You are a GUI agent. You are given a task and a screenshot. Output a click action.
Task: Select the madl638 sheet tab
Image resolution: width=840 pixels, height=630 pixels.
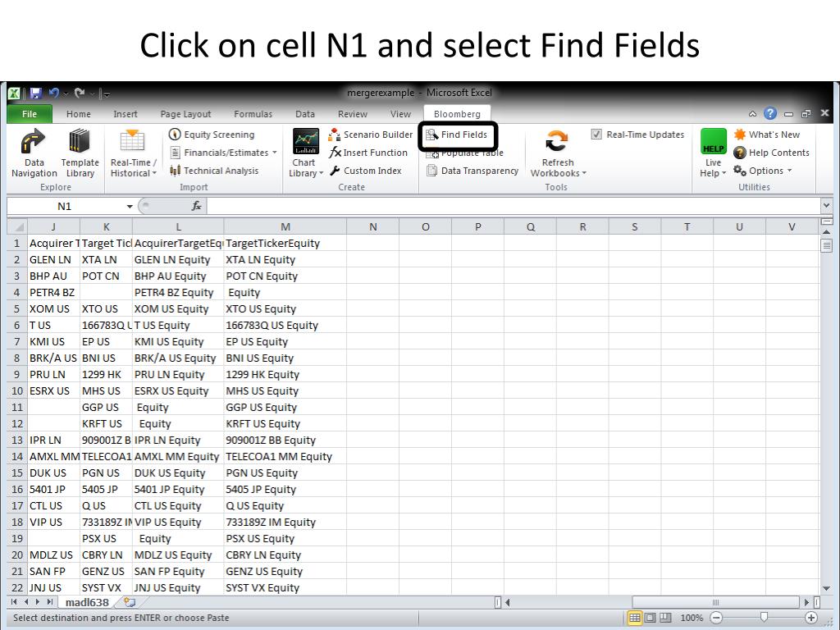tap(87, 602)
